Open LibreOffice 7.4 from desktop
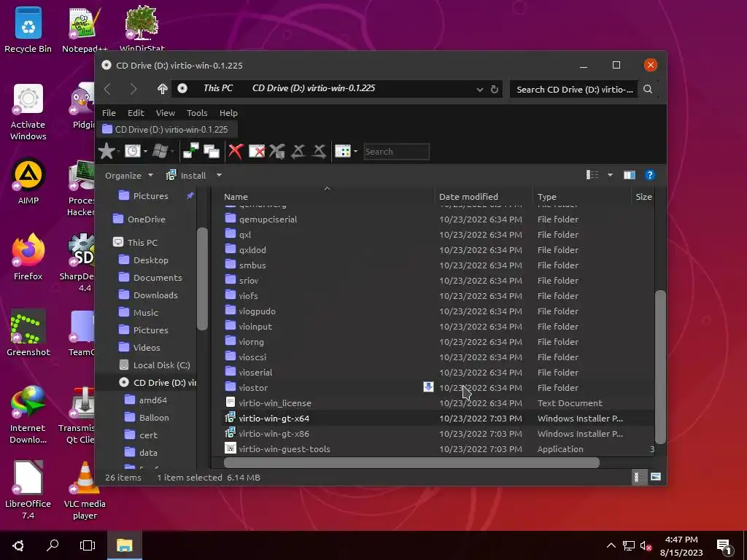Screen dimensions: 747x560 pos(28,491)
